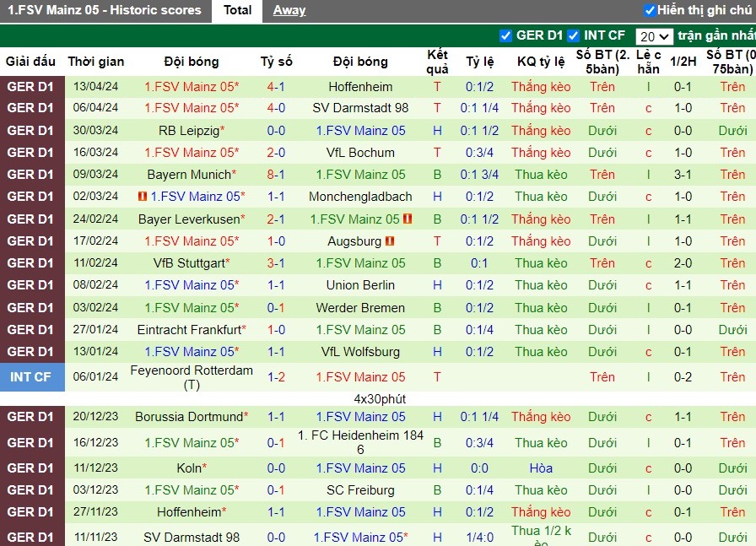Open VfL Bochum team link

360,153
